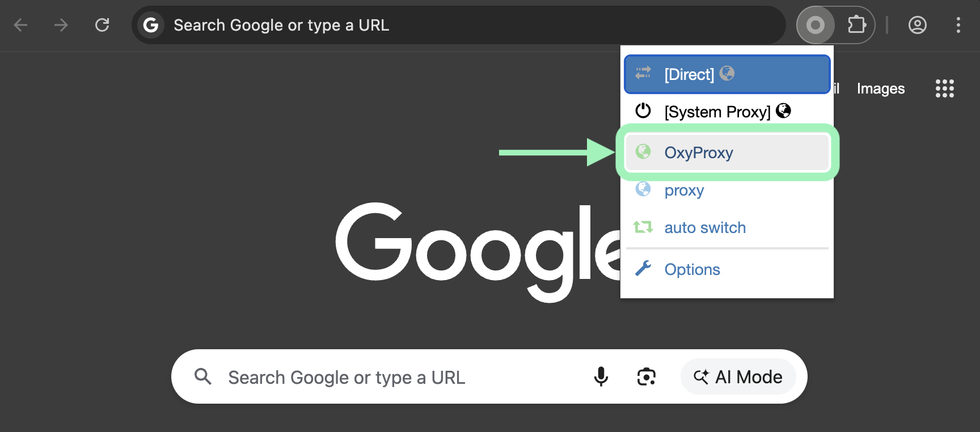This screenshot has width=980, height=432.
Task: Open the Google apps grid
Action: [944, 88]
